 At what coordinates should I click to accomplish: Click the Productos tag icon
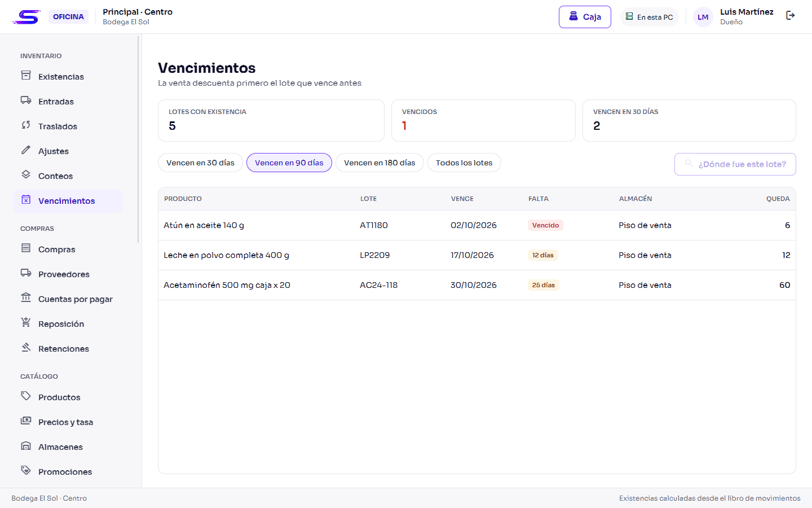pos(26,396)
